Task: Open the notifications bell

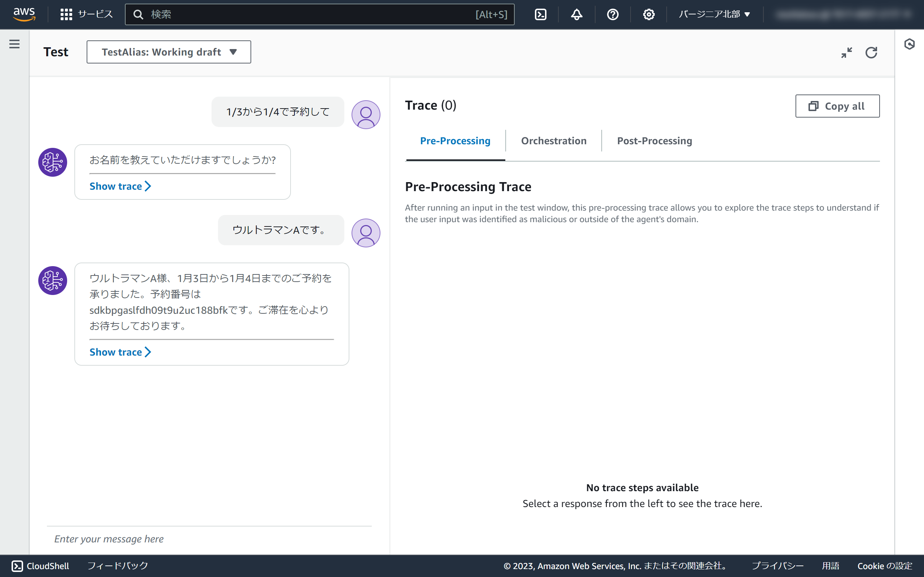Action: 576,14
